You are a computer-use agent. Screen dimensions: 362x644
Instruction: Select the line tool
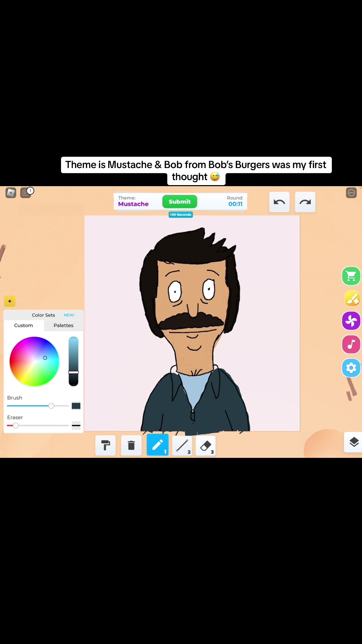pos(182,445)
